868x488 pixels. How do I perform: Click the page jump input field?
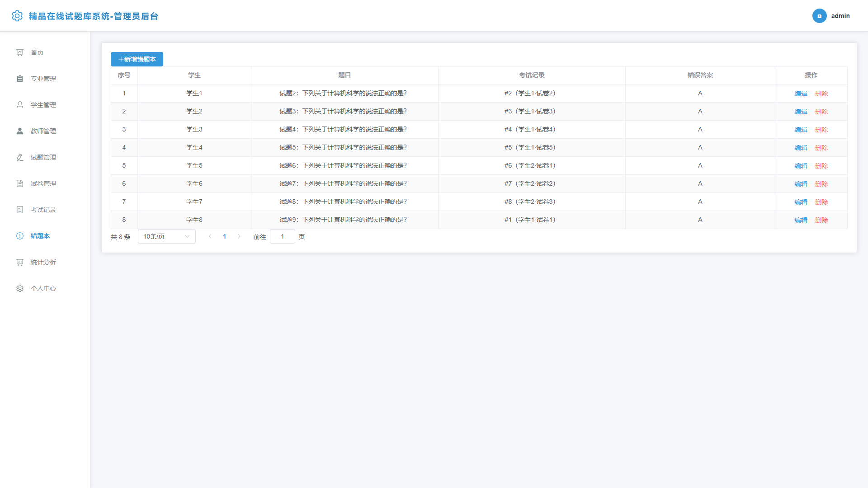(283, 236)
